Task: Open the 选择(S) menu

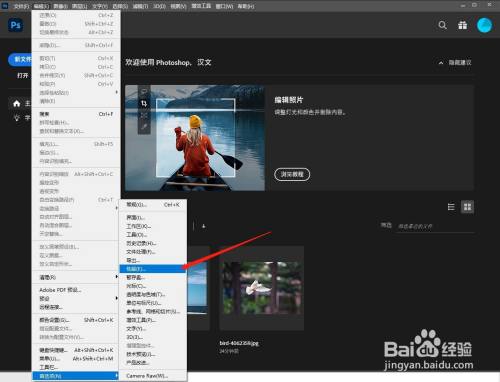Action: (x=120, y=6)
